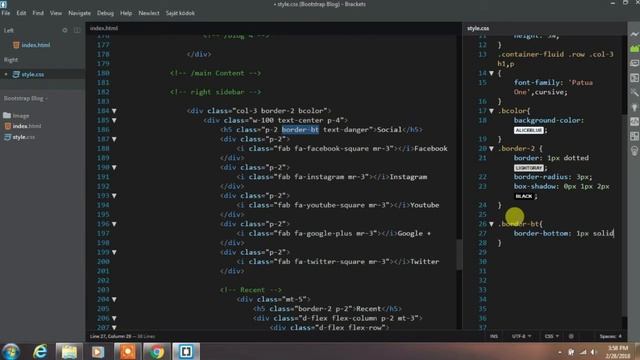Collapse code fold at line 187
Image resolution: width=640 pixels, height=360 pixels.
pyautogui.click(x=114, y=139)
